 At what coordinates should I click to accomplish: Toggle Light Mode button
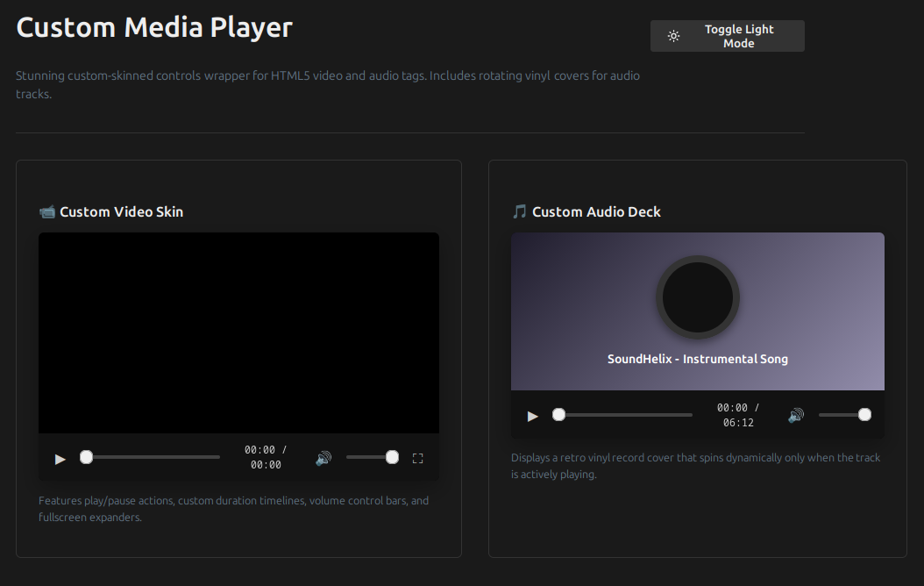(x=727, y=36)
